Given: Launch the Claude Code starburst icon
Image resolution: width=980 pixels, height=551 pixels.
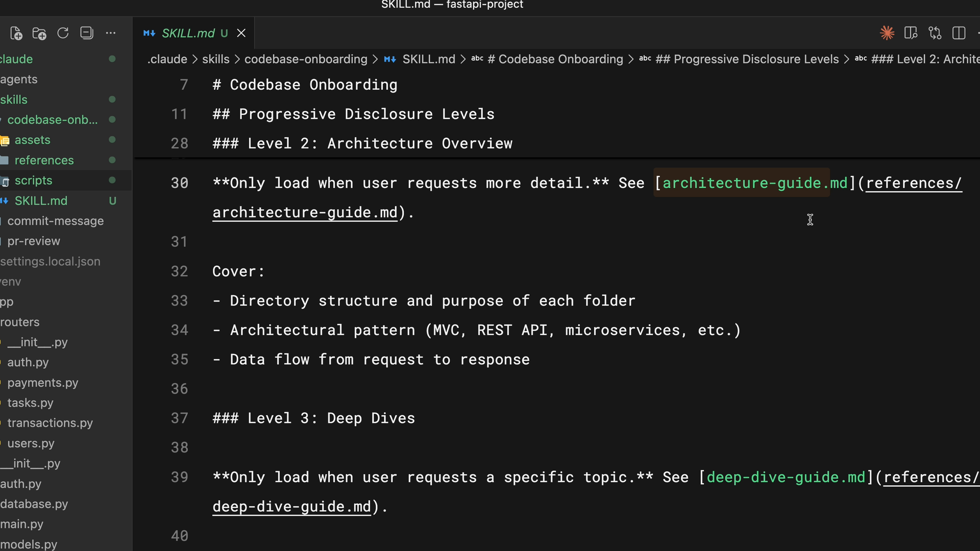Looking at the screenshot, I should pos(887,34).
